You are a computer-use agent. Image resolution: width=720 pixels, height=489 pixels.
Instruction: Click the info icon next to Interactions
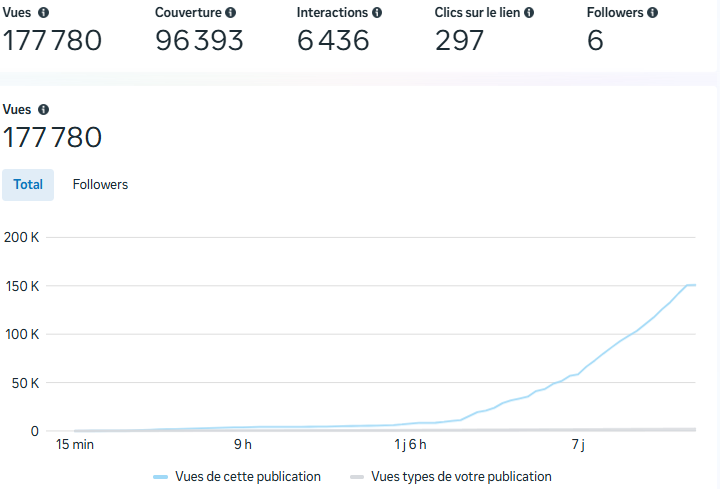[377, 13]
